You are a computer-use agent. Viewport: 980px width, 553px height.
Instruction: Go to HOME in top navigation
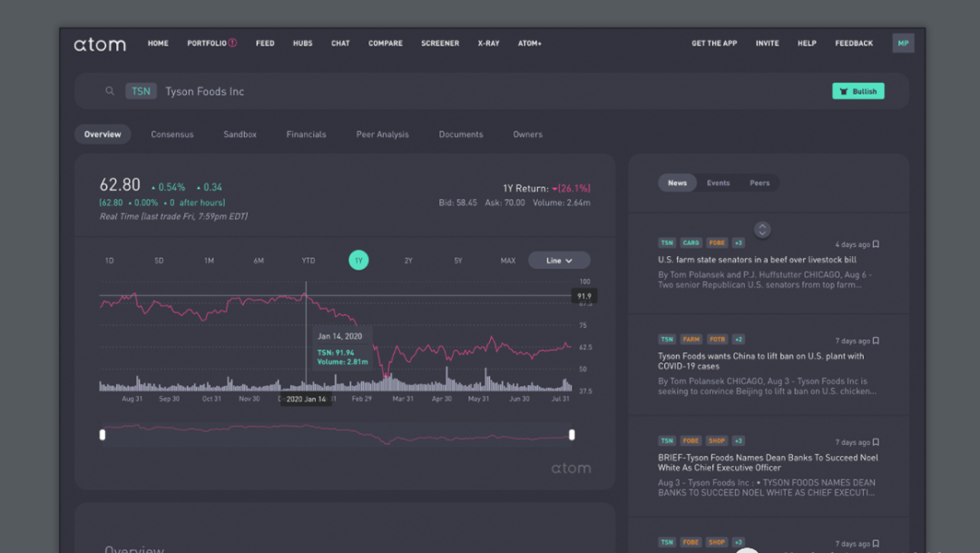[158, 44]
